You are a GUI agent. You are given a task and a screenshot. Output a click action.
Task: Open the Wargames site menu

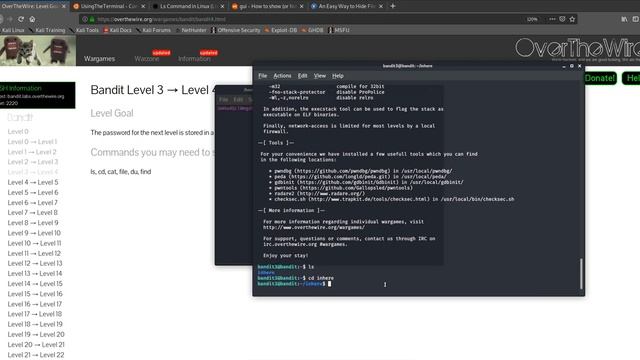tap(99, 59)
